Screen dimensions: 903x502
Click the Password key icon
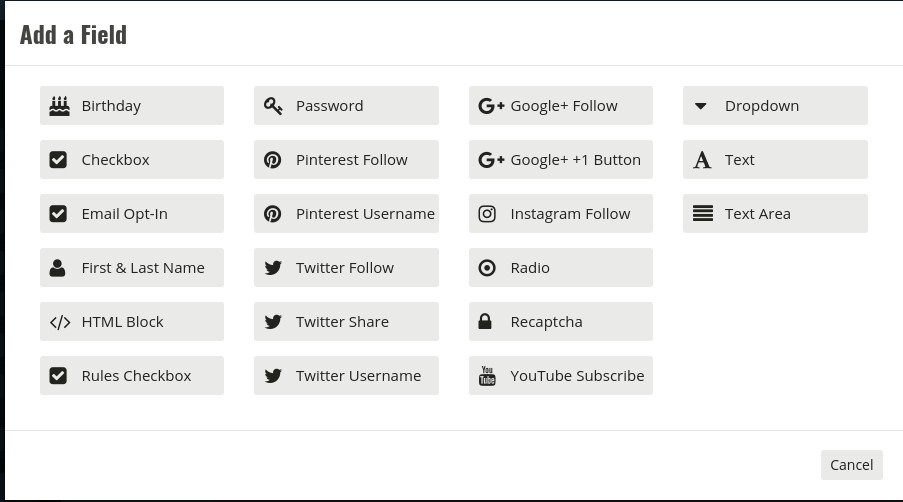[x=273, y=105]
